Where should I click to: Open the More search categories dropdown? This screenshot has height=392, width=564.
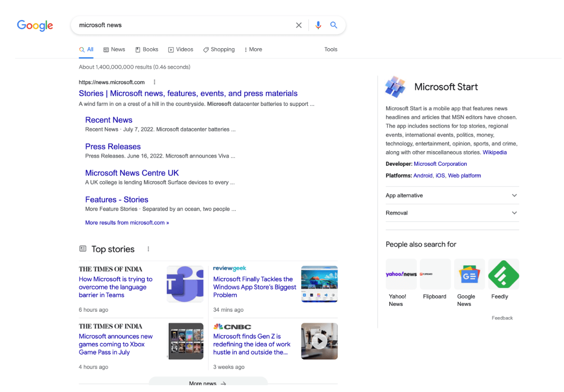pyautogui.click(x=253, y=50)
